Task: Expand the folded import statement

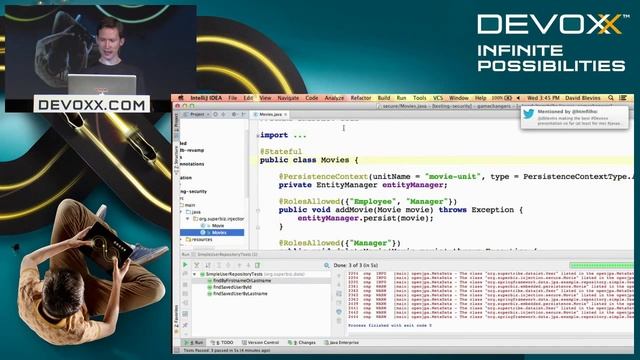Action: 258,136
